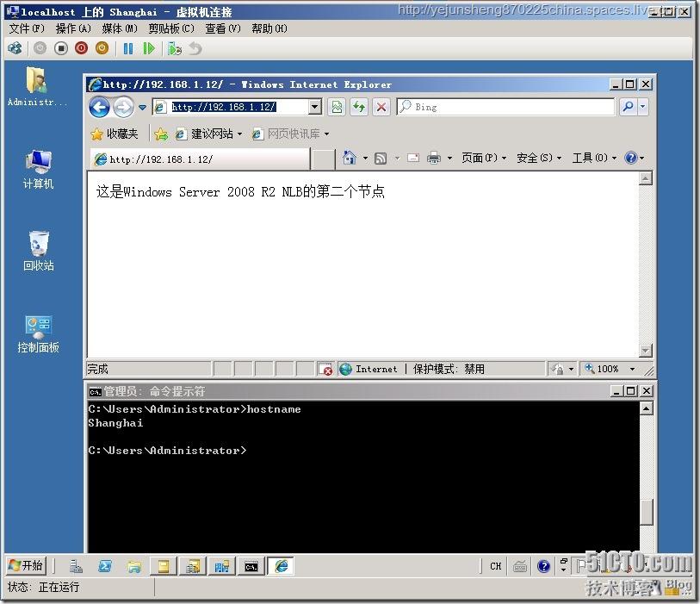This screenshot has height=604, width=700.
Task: Click the RSS feeds icon
Action: tap(381, 159)
